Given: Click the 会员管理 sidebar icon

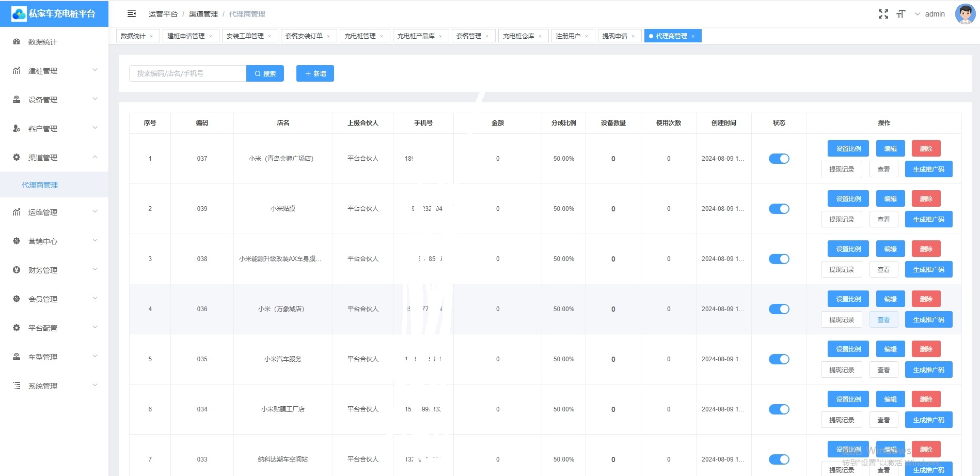Looking at the screenshot, I should click(17, 299).
